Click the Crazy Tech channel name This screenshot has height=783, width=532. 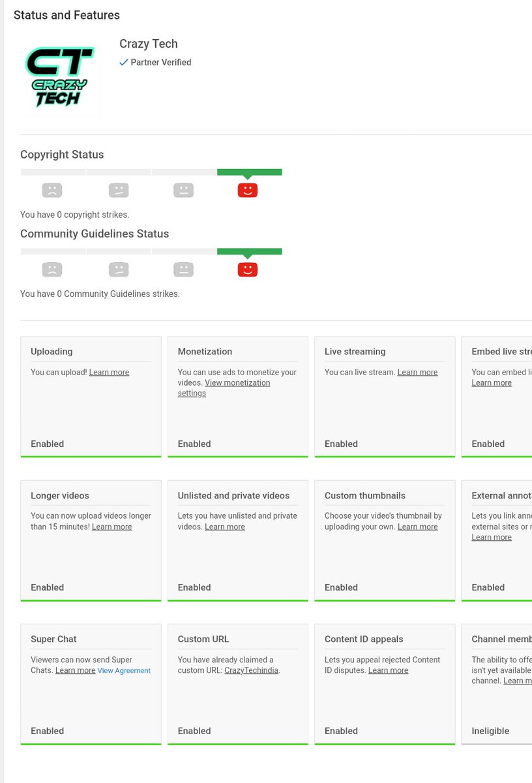coord(149,44)
